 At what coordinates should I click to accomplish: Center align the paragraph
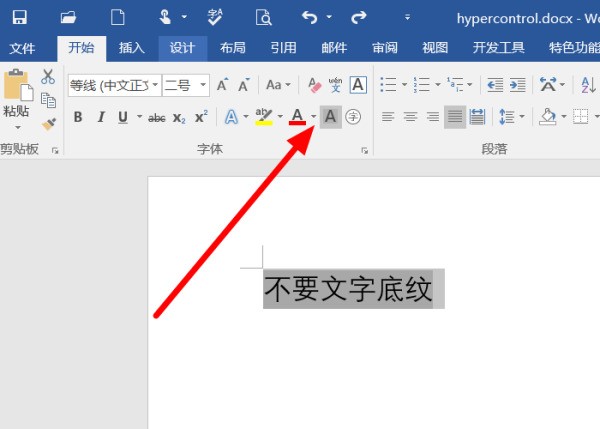(410, 117)
